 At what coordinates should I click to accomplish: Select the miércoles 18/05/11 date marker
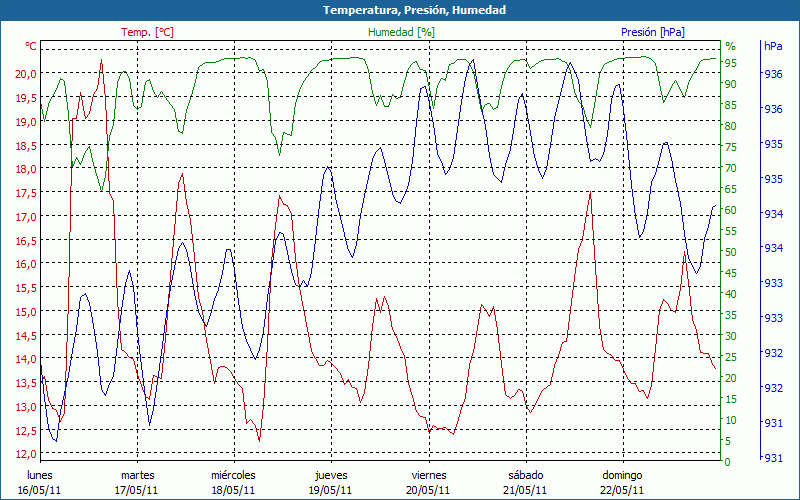(234, 482)
